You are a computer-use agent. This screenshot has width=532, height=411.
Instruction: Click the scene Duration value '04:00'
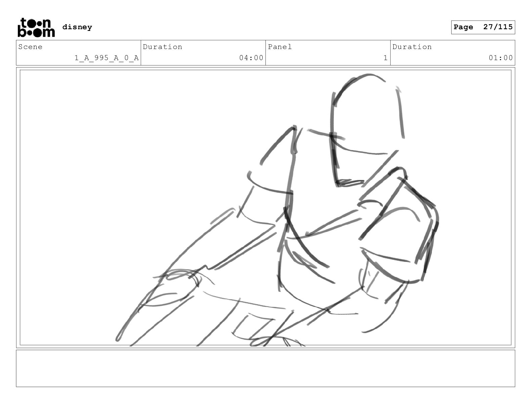click(x=251, y=58)
